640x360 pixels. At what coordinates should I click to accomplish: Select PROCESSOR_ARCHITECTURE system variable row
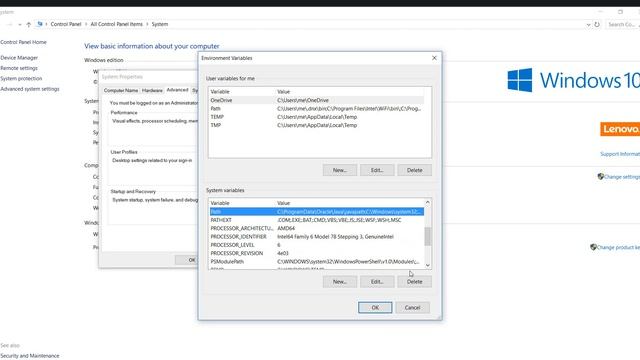pyautogui.click(x=317, y=228)
